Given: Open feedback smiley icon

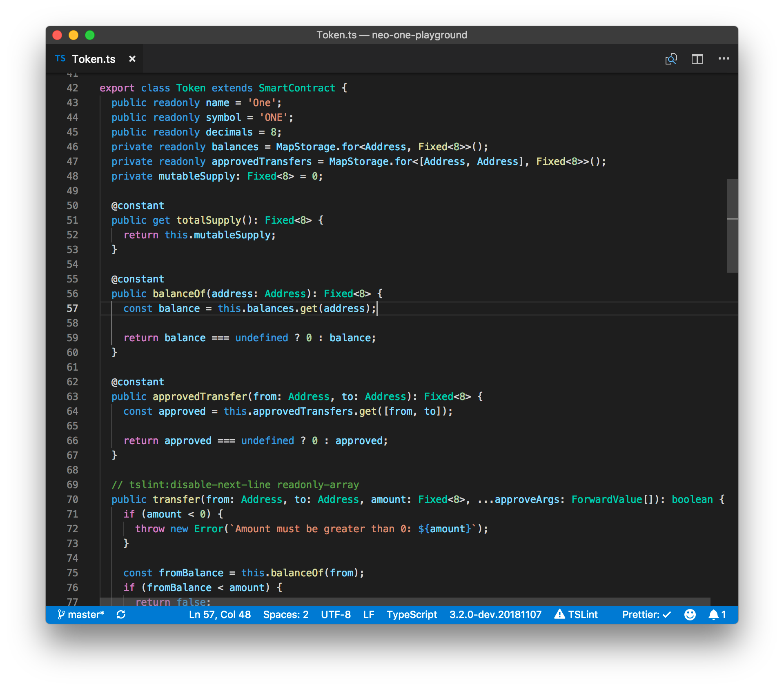Looking at the screenshot, I should click(690, 614).
